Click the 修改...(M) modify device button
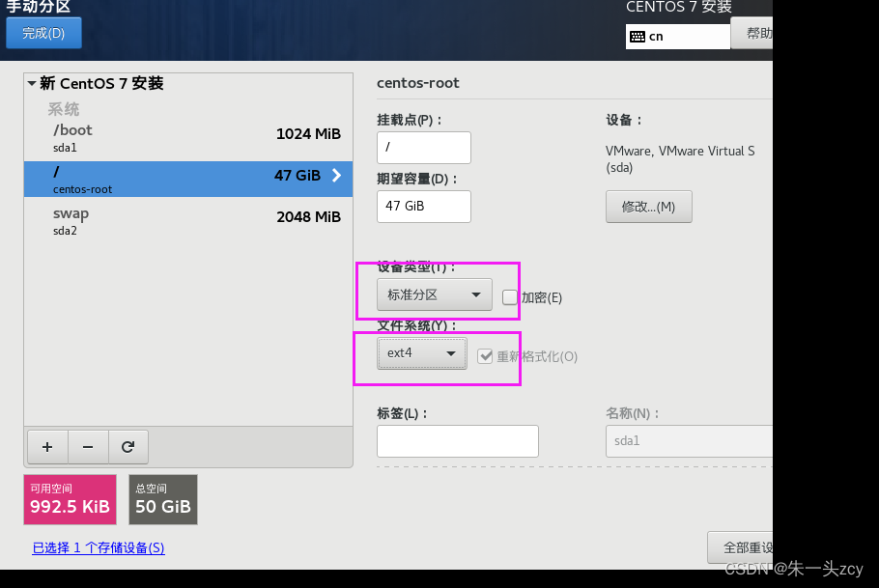This screenshot has height=588, width=879. point(648,207)
